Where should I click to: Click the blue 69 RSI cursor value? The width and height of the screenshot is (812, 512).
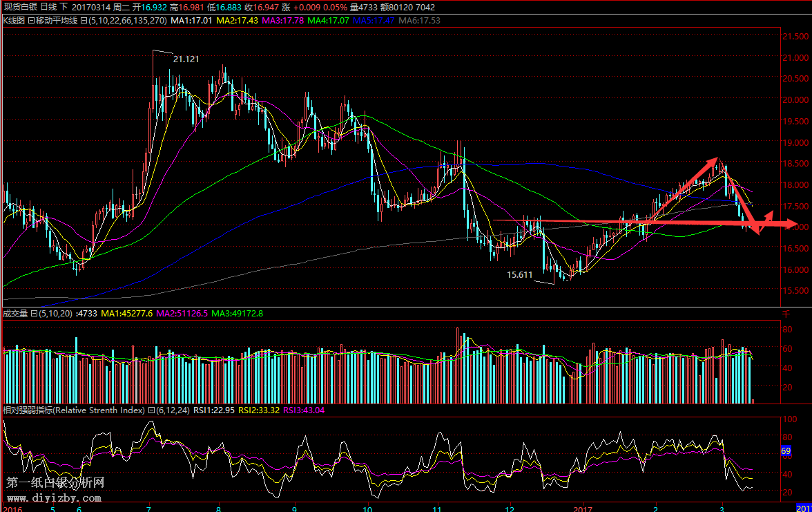coord(785,451)
